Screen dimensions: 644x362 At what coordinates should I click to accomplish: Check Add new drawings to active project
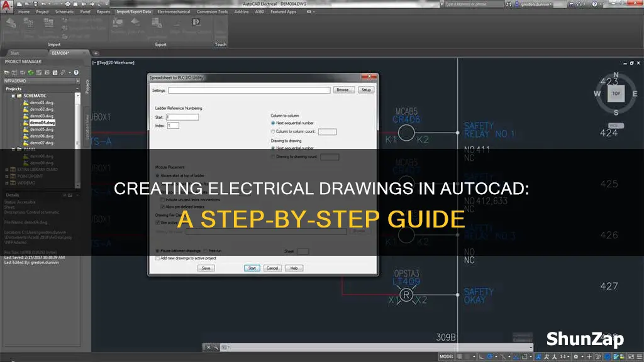(x=158, y=258)
